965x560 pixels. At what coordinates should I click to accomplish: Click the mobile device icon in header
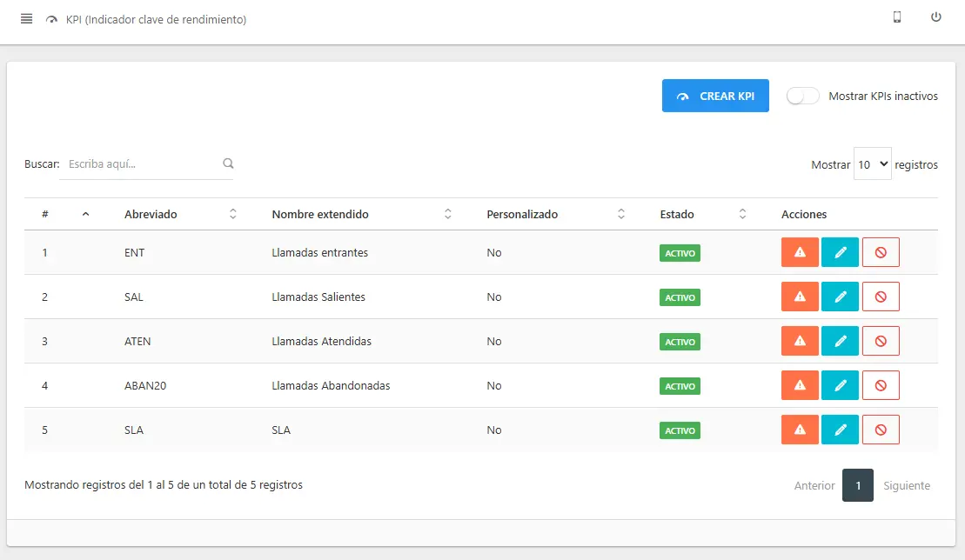click(x=896, y=17)
